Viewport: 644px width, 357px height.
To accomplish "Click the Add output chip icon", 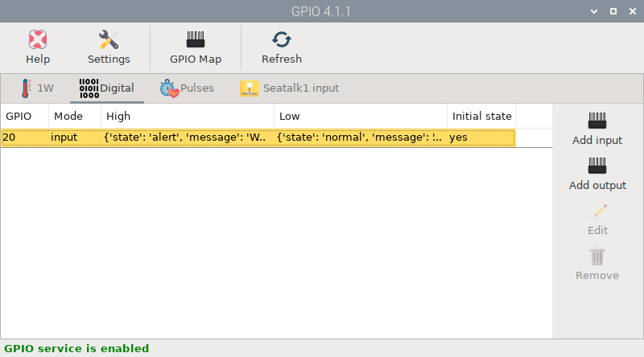I will (x=597, y=166).
